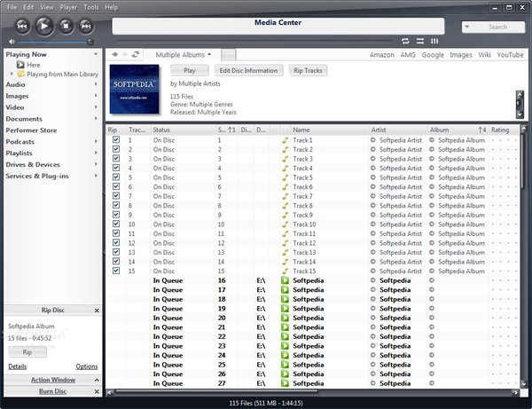Open the Multiple Albums dropdown
Image resolution: width=532 pixels, height=409 pixels.
click(x=184, y=55)
